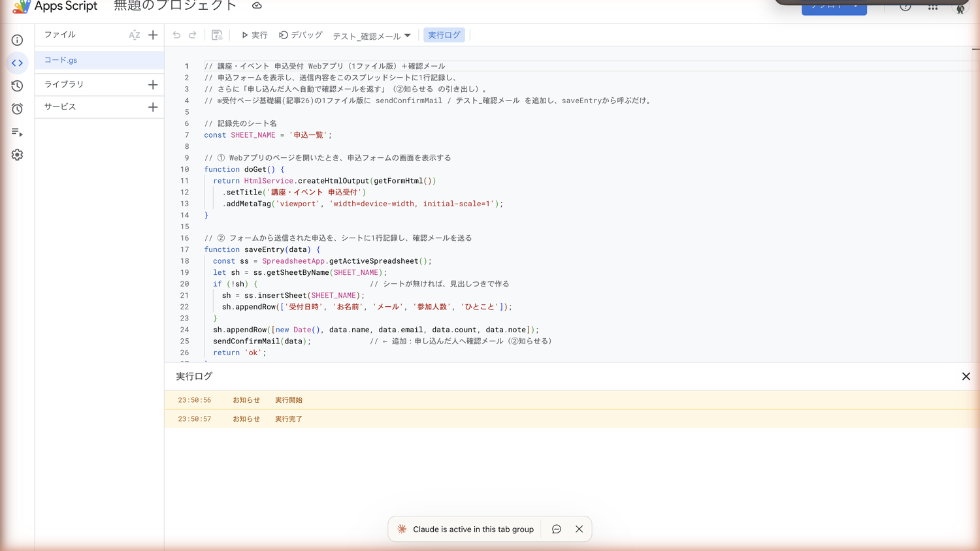Click the line 1 title comment
Viewport: 980px width, 551px height.
(325, 66)
